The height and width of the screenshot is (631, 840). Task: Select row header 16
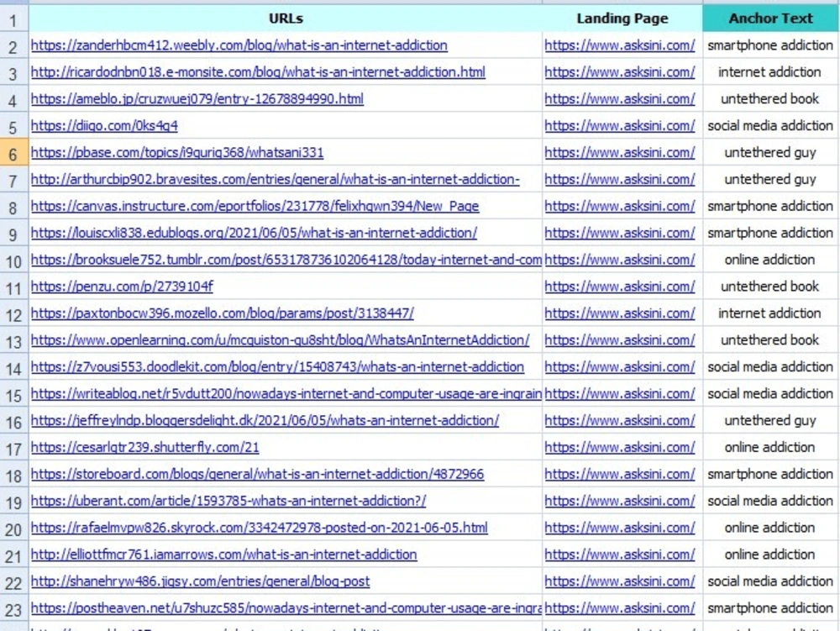tap(14, 422)
